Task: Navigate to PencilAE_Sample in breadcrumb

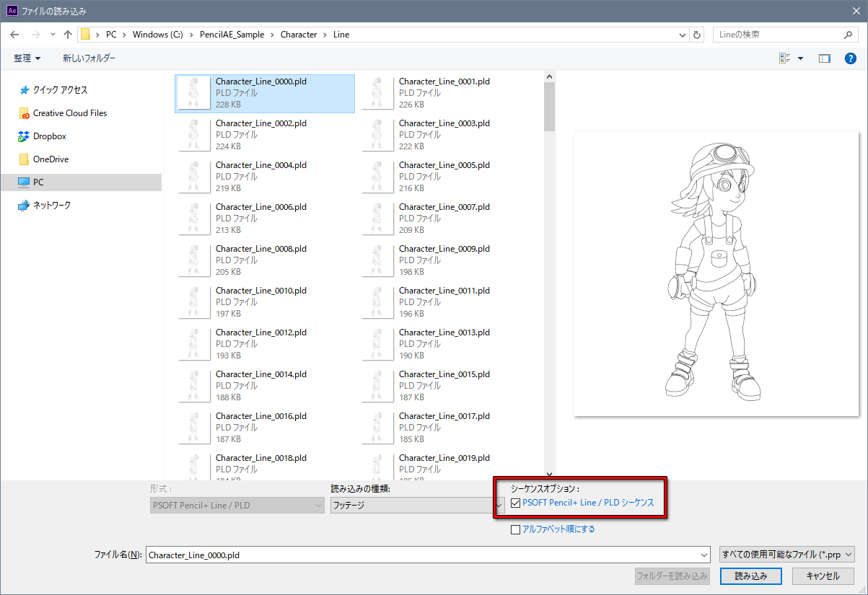Action: [x=232, y=35]
